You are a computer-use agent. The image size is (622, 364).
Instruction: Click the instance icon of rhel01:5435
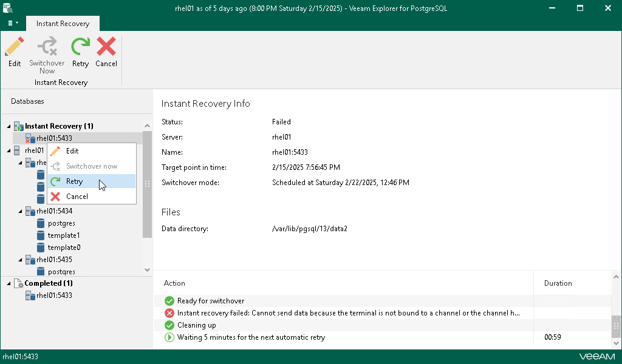(30, 260)
